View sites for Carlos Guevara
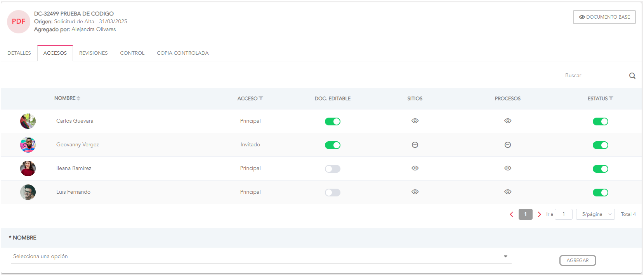644x276 pixels. pos(415,121)
